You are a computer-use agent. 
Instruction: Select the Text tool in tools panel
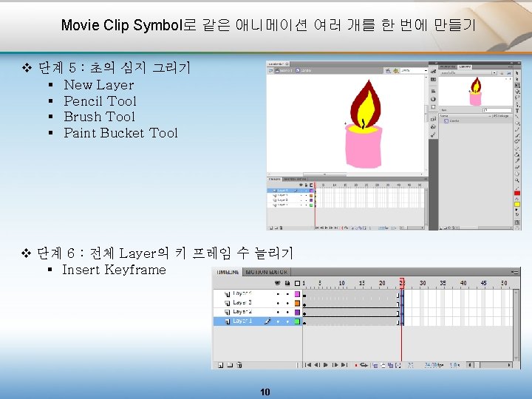pyautogui.click(x=517, y=110)
